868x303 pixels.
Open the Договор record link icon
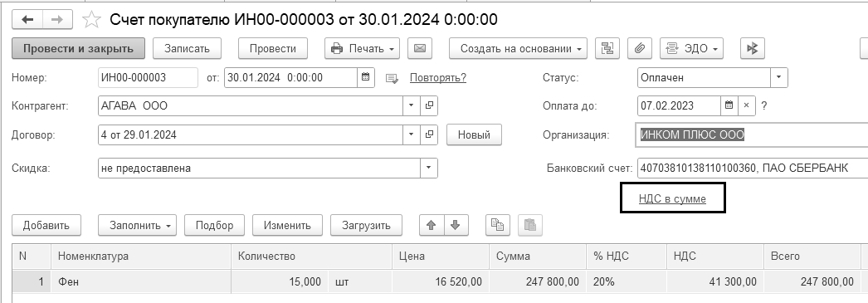429,134
